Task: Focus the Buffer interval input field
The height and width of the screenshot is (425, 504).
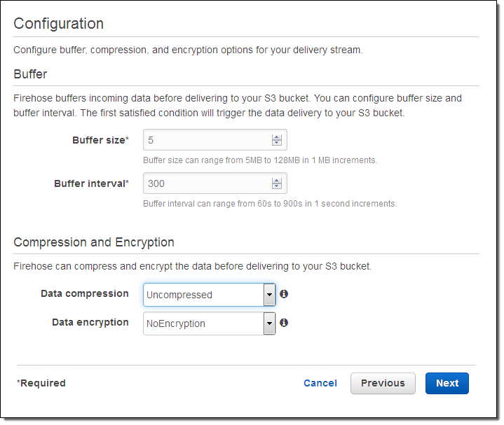Action: tap(215, 183)
